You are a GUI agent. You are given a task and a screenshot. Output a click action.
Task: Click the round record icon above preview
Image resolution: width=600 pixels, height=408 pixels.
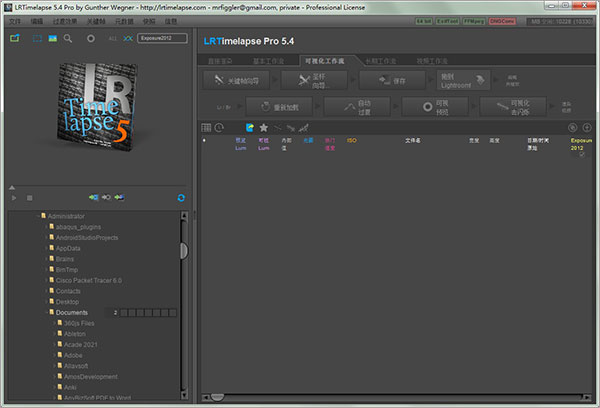91,38
